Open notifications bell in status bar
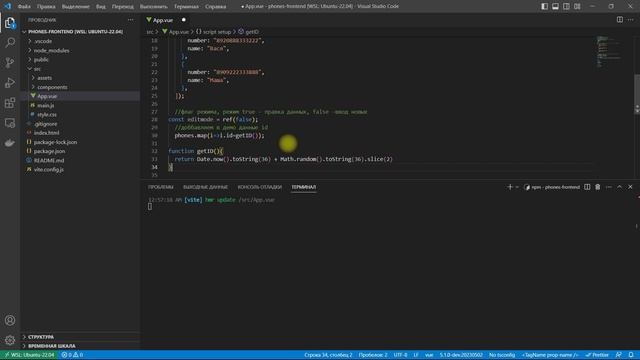The image size is (640, 360). tap(631, 355)
